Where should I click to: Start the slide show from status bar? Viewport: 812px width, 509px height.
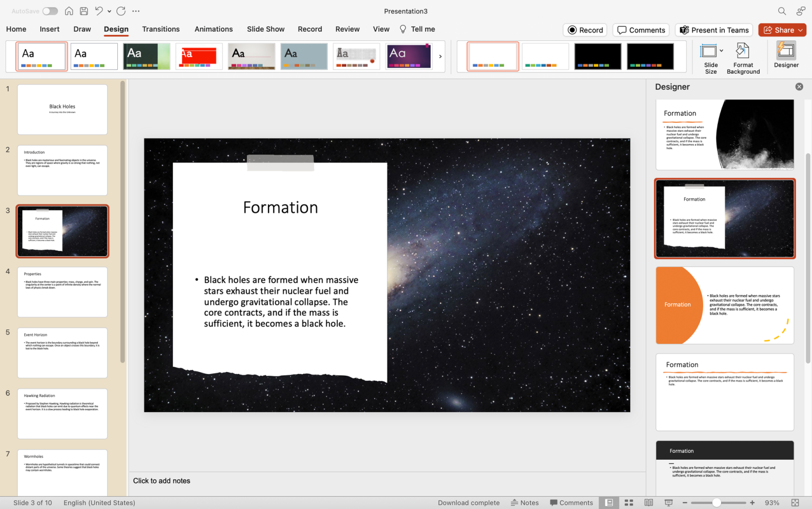point(668,502)
